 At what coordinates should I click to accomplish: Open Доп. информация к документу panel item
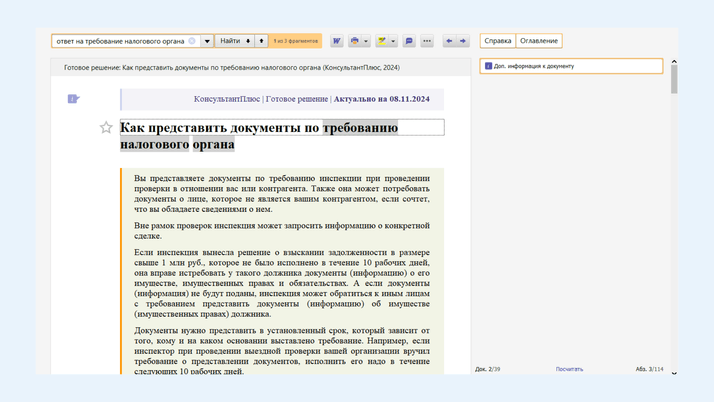(x=571, y=66)
